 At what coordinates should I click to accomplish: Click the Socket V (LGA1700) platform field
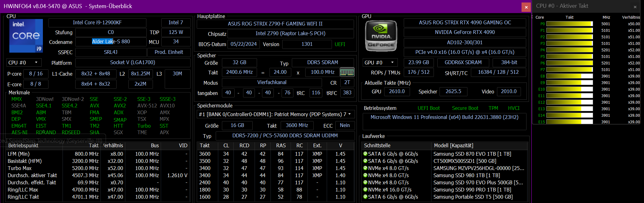[133, 63]
